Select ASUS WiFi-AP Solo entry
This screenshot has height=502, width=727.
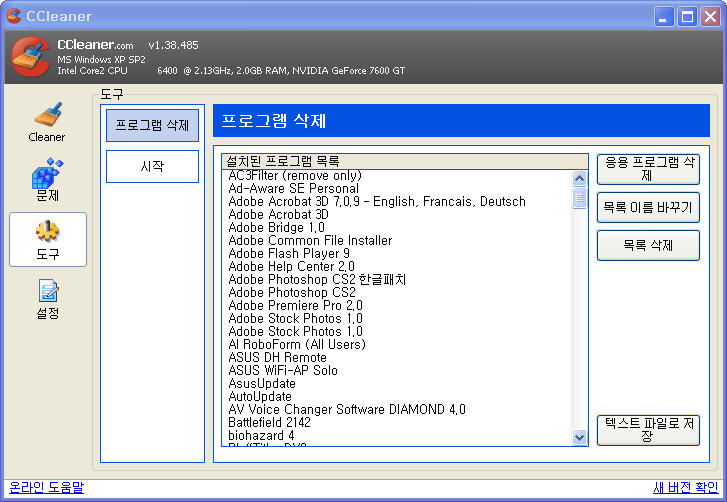click(283, 370)
